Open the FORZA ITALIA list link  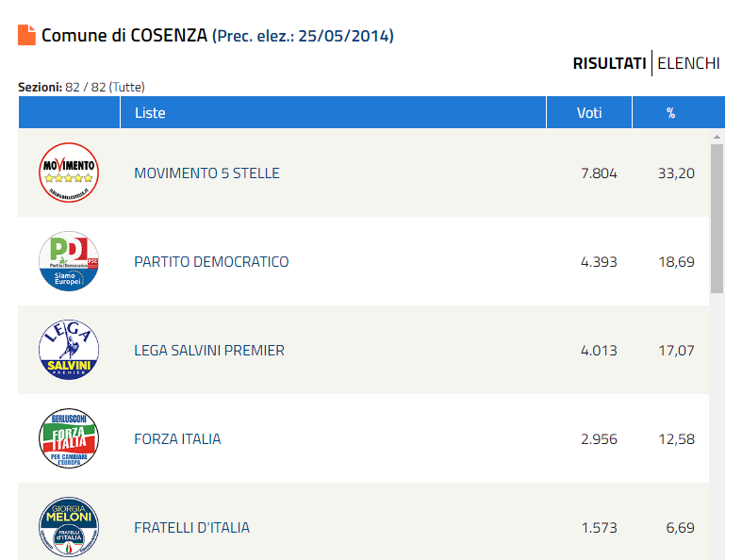(x=177, y=438)
